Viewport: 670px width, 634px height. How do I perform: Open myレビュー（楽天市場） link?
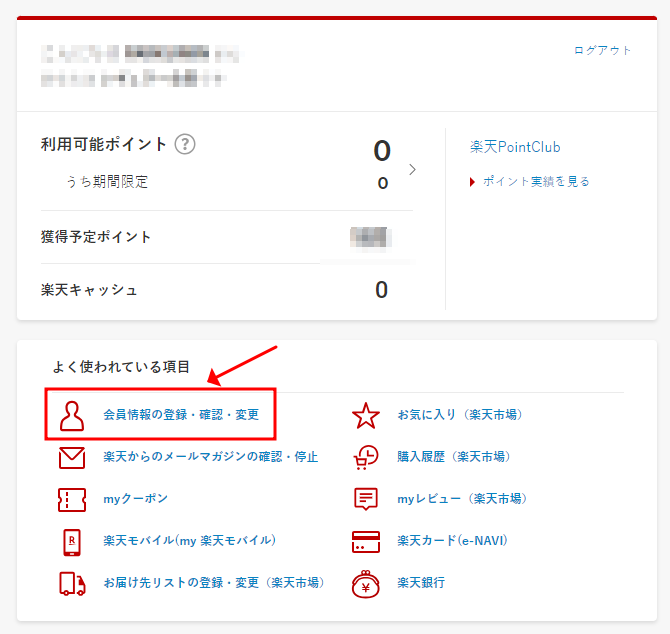click(x=462, y=499)
